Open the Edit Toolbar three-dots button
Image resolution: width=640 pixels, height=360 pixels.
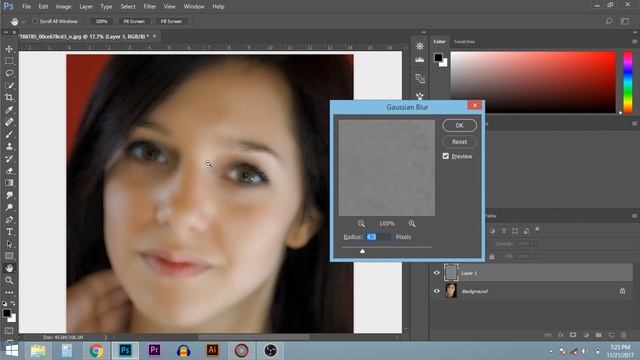(9, 292)
